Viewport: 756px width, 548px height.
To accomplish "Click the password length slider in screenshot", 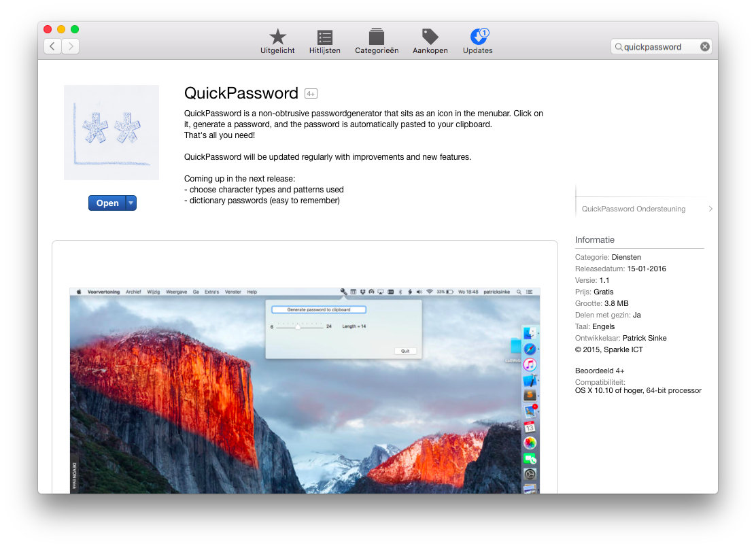I will click(x=299, y=327).
